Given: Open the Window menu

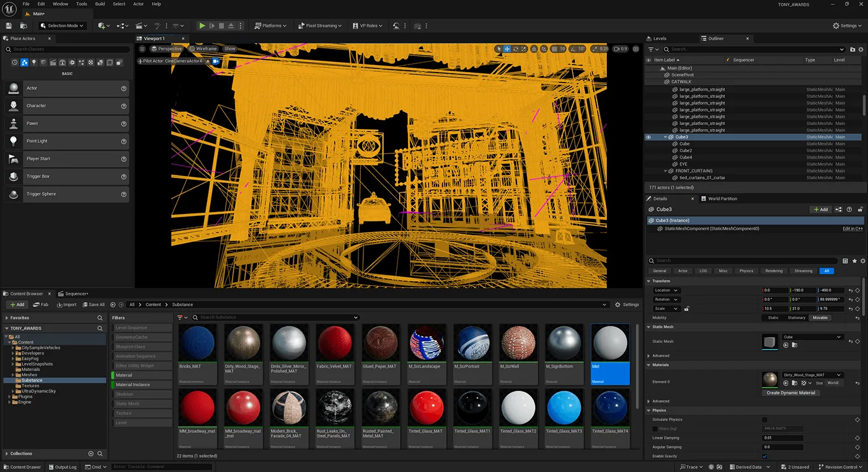Looking at the screenshot, I should (61, 4).
